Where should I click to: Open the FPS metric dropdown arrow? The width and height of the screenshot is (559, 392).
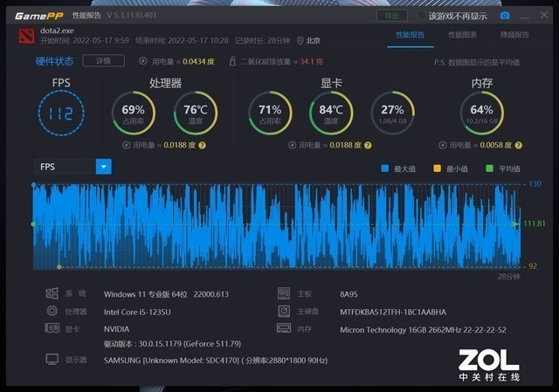click(x=103, y=166)
